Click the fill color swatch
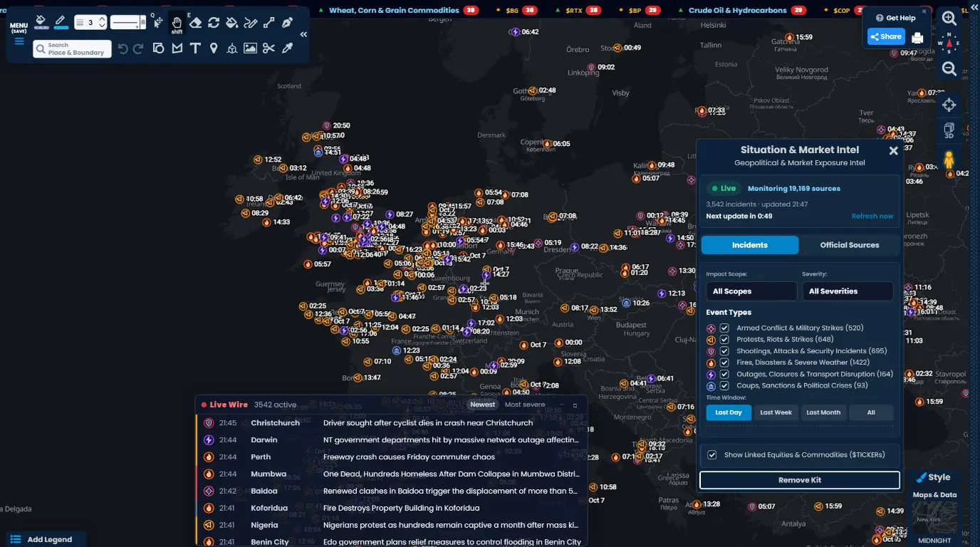The width and height of the screenshot is (980, 547). [x=41, y=23]
